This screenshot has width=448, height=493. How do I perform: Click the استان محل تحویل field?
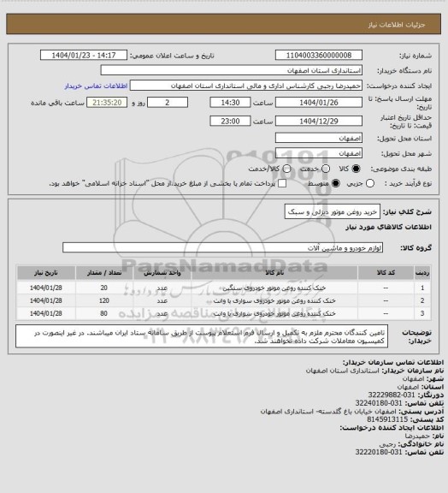pos(319,138)
